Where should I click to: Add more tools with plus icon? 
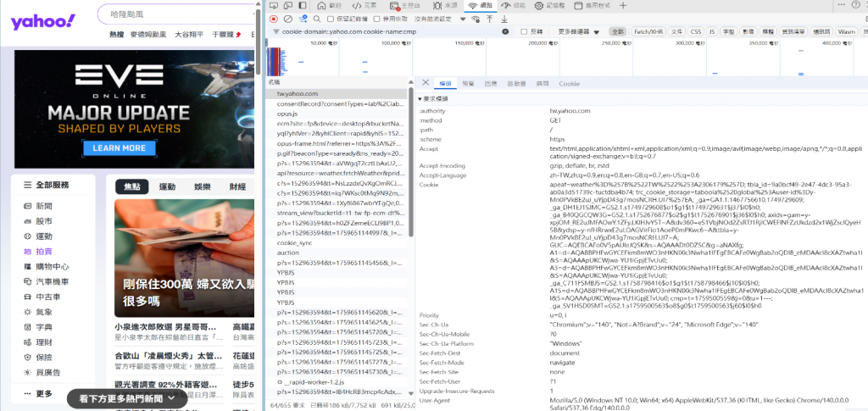pyautogui.click(x=623, y=6)
